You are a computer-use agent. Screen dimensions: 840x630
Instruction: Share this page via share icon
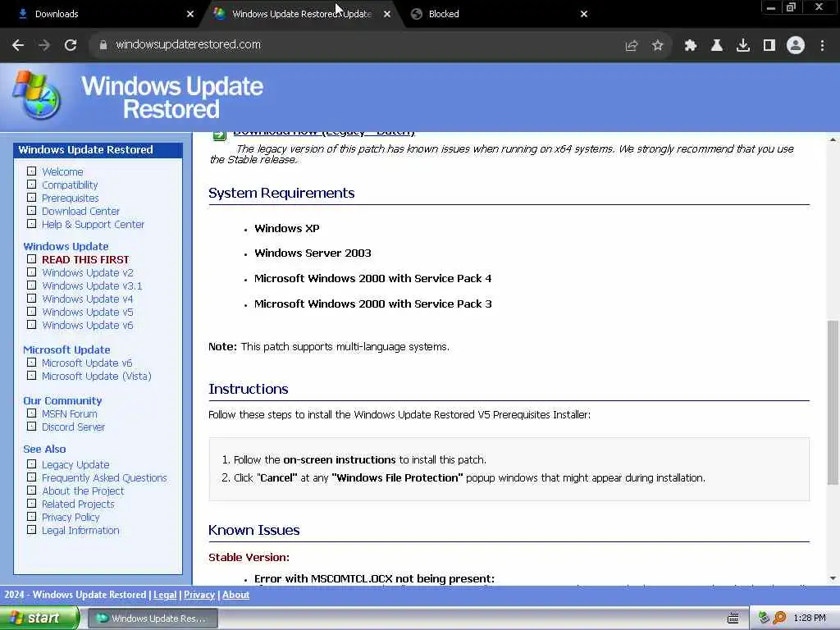click(x=632, y=46)
